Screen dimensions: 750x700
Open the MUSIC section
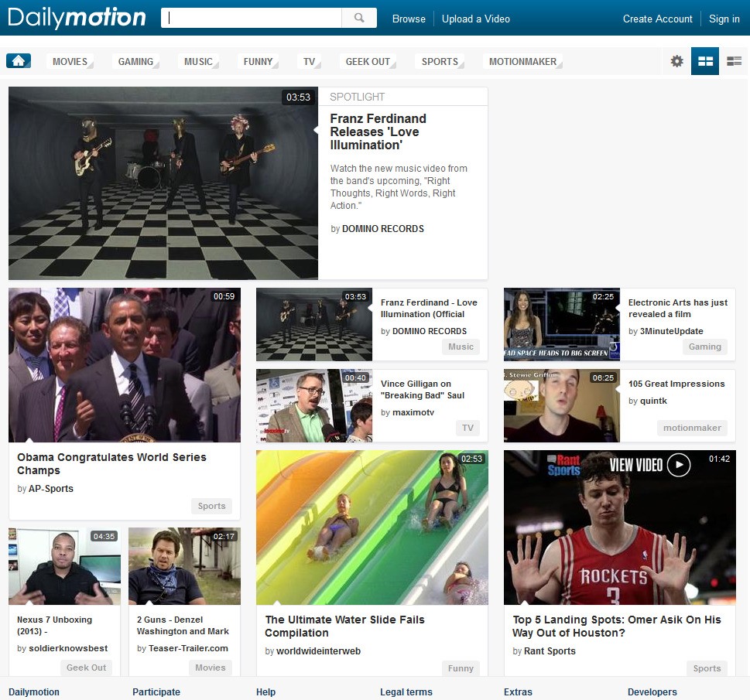(x=197, y=61)
